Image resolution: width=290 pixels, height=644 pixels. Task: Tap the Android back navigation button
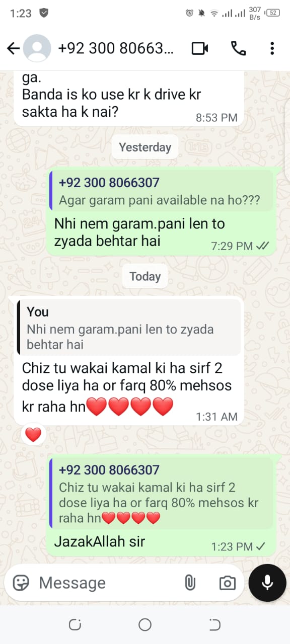[x=215, y=625]
